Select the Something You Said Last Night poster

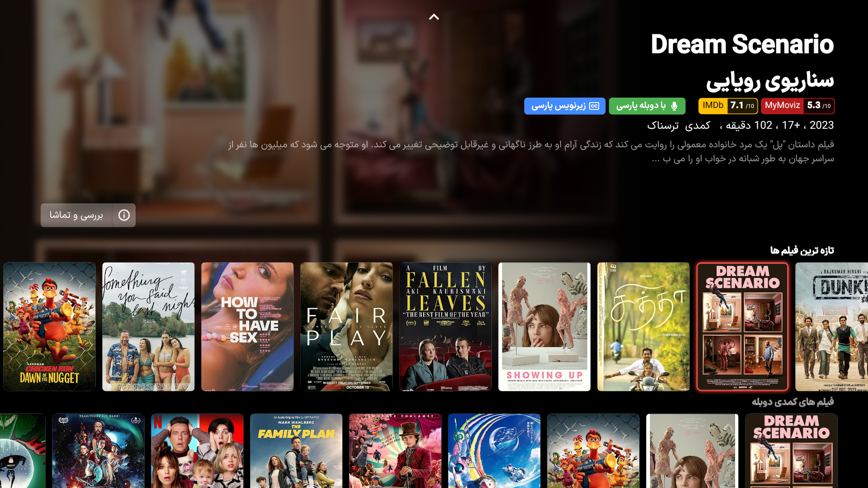[148, 326]
